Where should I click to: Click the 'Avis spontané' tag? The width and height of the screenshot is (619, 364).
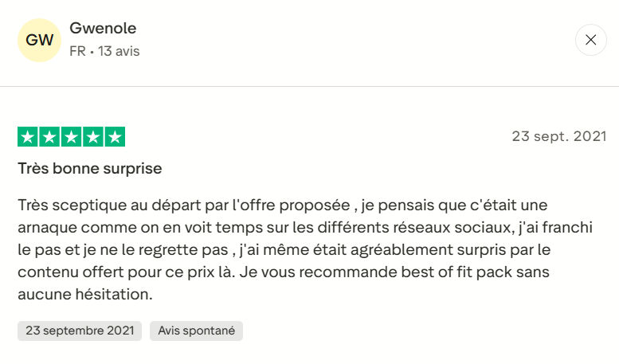pos(196,331)
